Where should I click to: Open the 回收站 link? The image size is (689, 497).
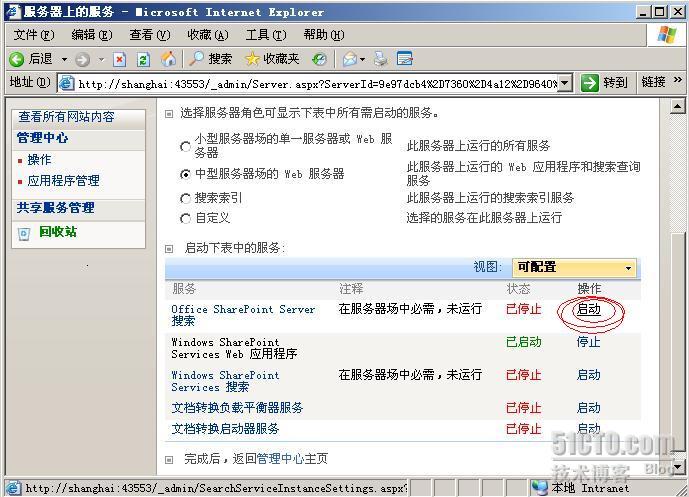point(58,232)
